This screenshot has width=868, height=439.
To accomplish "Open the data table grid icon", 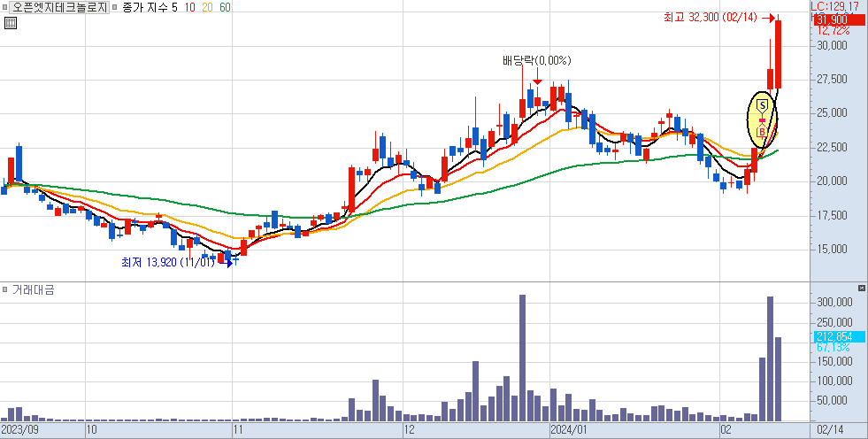I will click(10, 23).
